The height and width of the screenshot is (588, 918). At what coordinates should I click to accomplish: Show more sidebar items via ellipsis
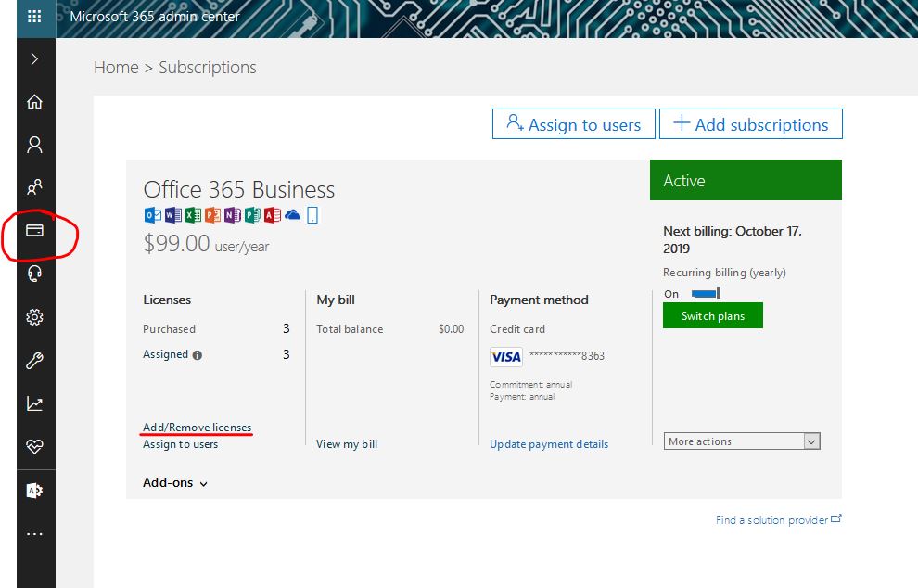[34, 533]
